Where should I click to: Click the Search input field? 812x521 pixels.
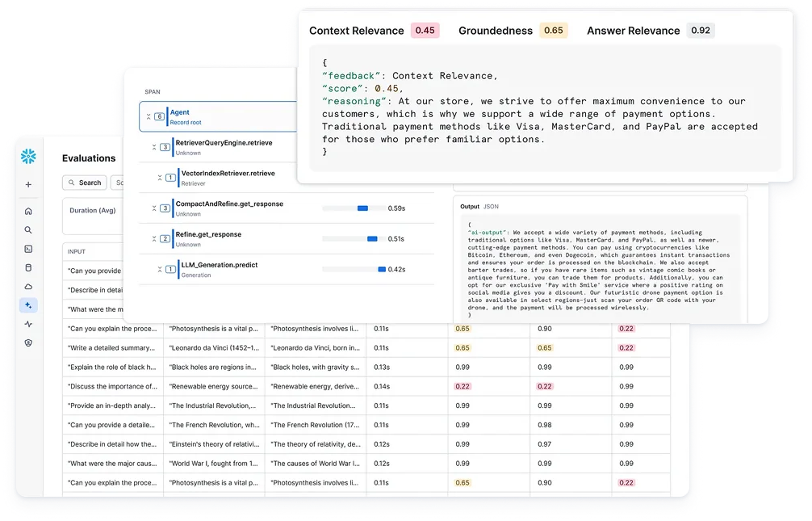[84, 183]
